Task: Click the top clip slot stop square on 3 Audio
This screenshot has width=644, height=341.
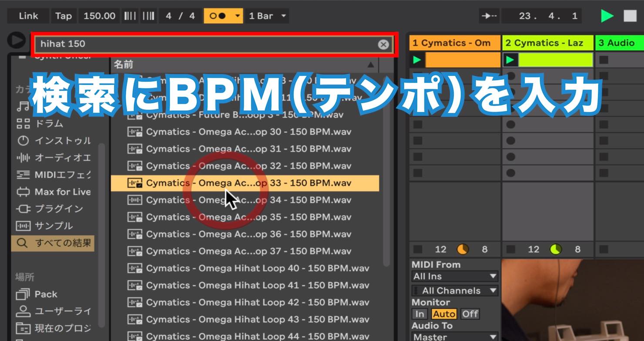Action: pos(604,60)
